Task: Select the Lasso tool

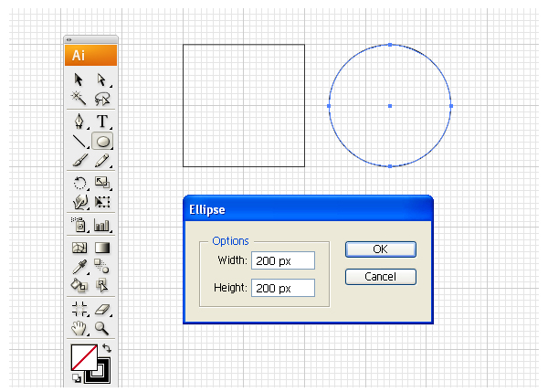Action: [101, 99]
